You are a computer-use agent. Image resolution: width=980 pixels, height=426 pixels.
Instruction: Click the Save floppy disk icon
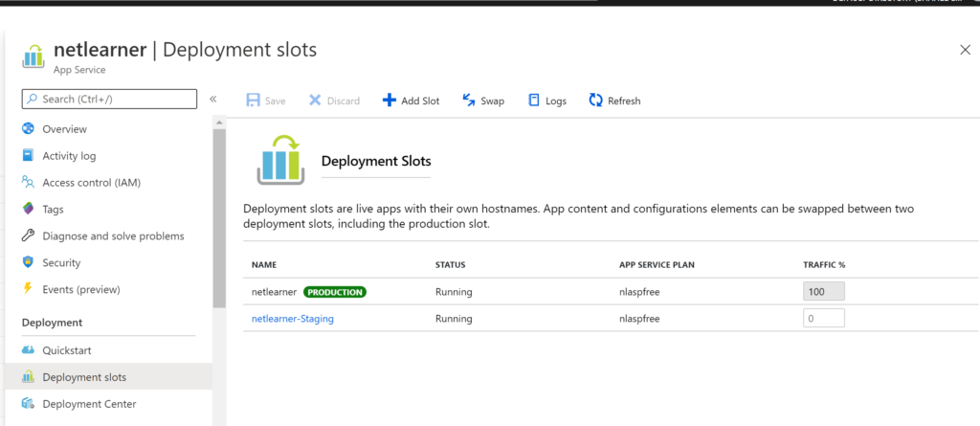(253, 101)
